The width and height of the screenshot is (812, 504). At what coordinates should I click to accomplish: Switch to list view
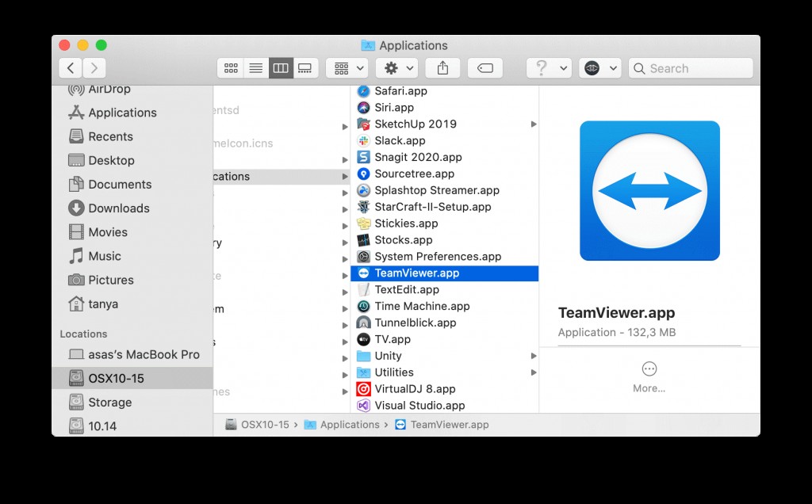[x=256, y=68]
